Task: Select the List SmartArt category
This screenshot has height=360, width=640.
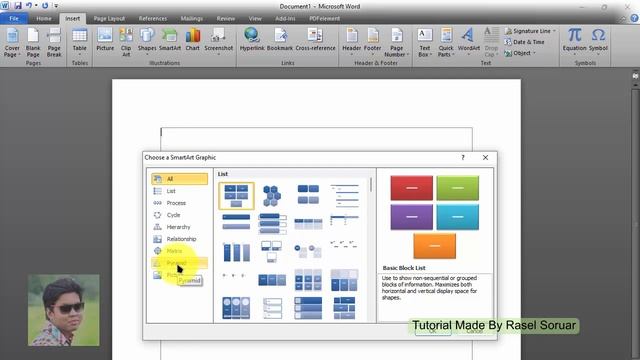Action: coord(179,191)
